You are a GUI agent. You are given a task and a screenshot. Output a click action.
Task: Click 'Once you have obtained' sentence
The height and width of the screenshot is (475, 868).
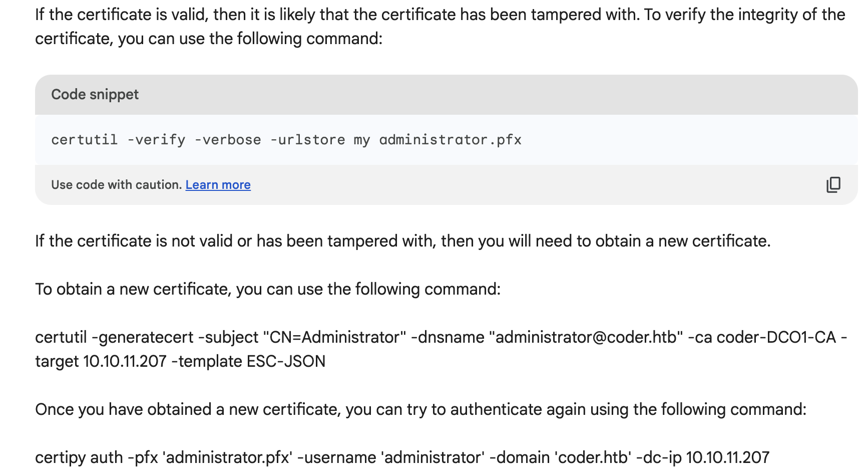(x=420, y=409)
